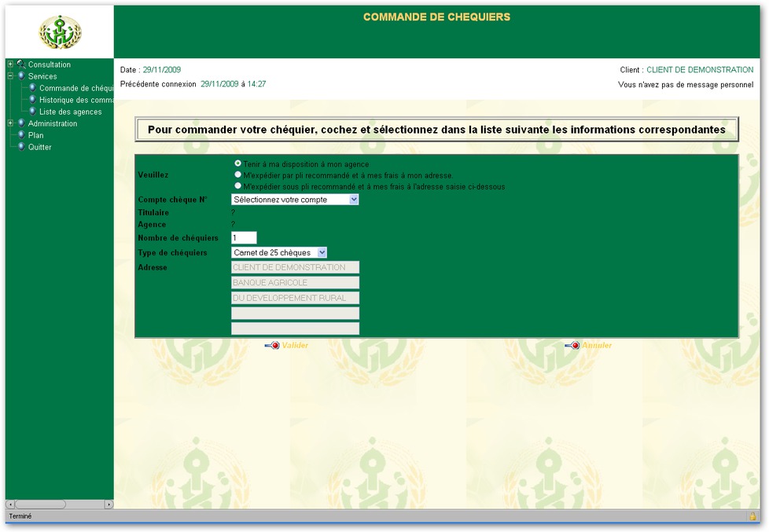Click the bank logo in the header
769x532 pixels.
pyautogui.click(x=60, y=32)
